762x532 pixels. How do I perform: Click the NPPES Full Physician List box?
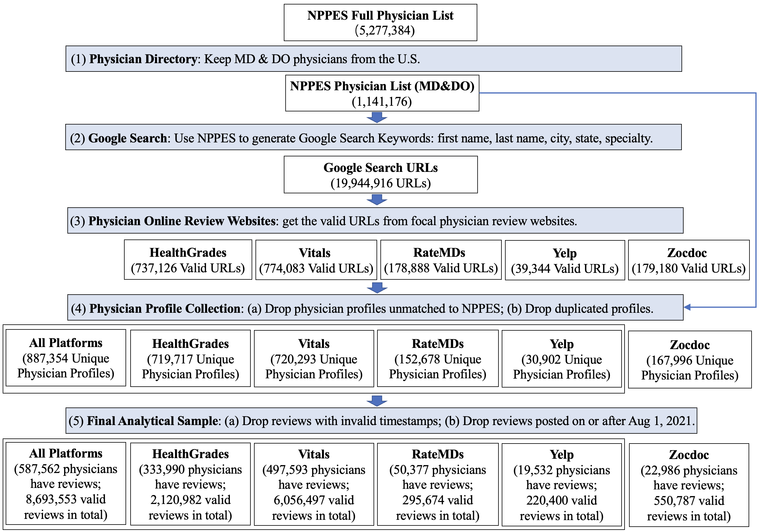coord(380,23)
